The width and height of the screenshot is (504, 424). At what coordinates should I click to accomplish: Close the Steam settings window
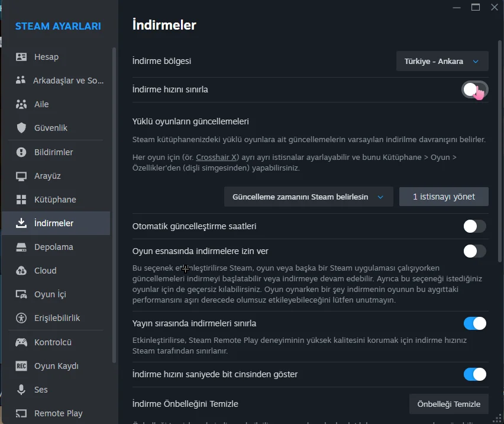(495, 7)
